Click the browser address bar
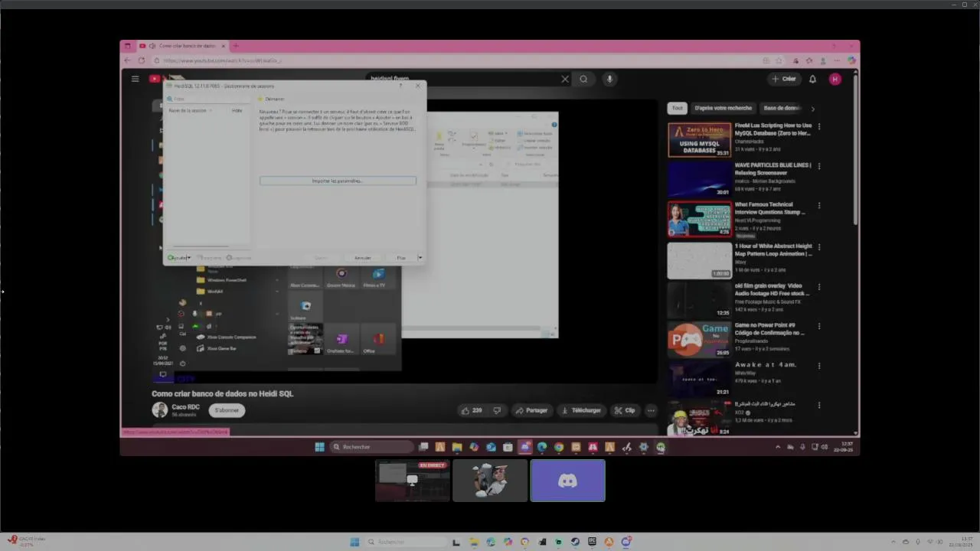980x551 pixels. [x=459, y=60]
